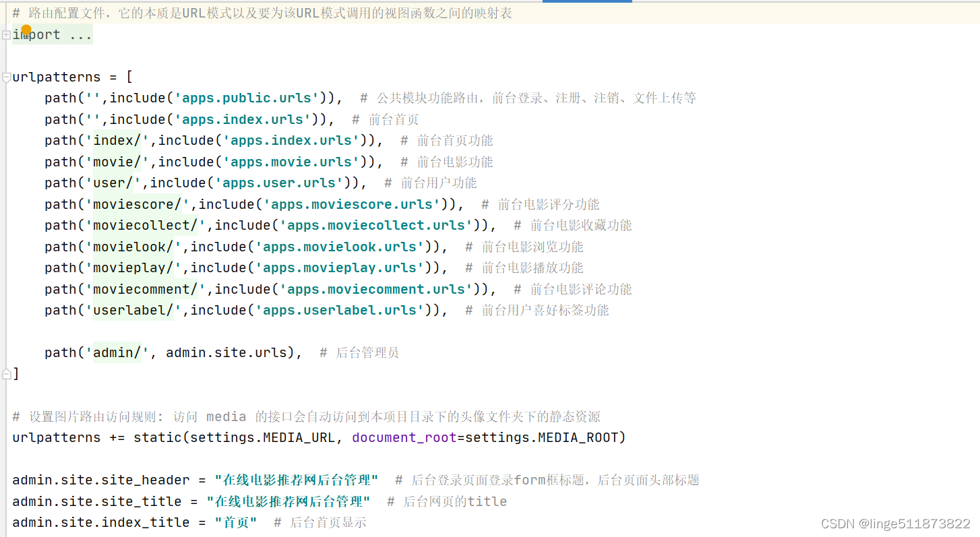Click the comment '# 前台首页功能'

tap(447, 140)
